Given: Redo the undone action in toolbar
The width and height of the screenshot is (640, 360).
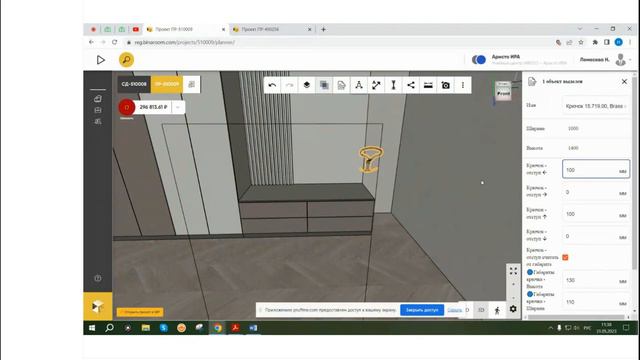Looking at the screenshot, I should 289,85.
